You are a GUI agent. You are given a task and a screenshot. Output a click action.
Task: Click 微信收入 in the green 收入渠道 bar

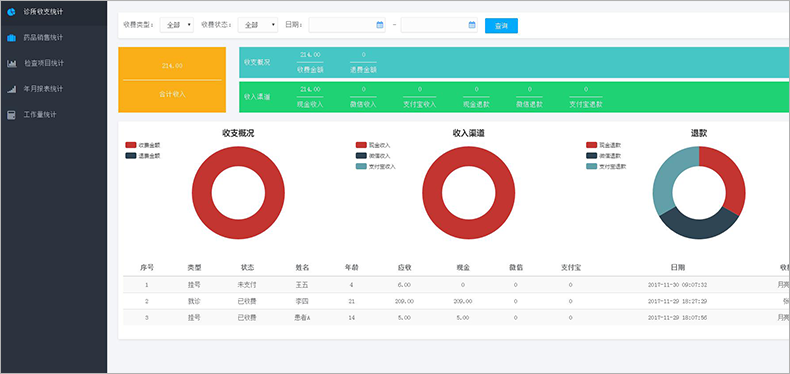click(x=363, y=105)
